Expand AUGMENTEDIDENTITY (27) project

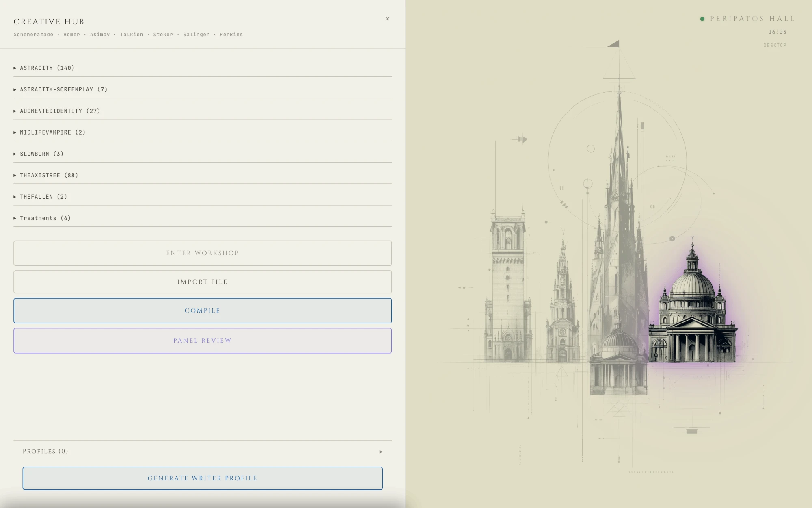pyautogui.click(x=202, y=111)
